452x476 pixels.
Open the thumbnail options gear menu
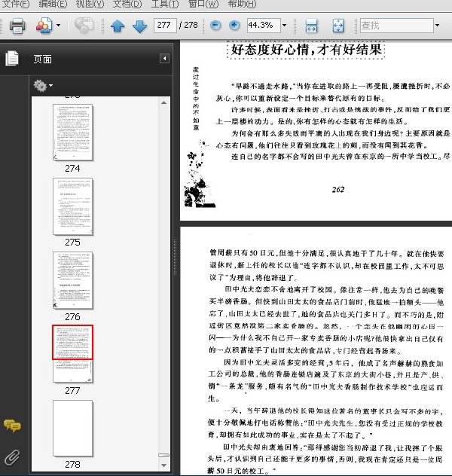43,86
